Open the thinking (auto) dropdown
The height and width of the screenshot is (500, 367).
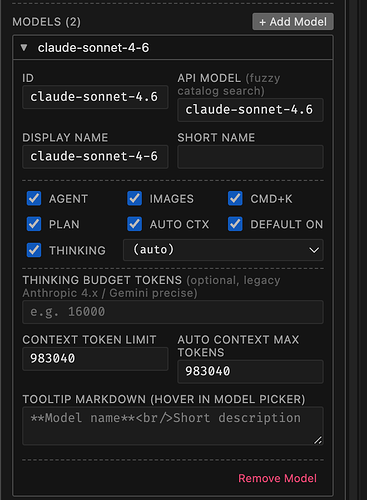pyautogui.click(x=223, y=250)
